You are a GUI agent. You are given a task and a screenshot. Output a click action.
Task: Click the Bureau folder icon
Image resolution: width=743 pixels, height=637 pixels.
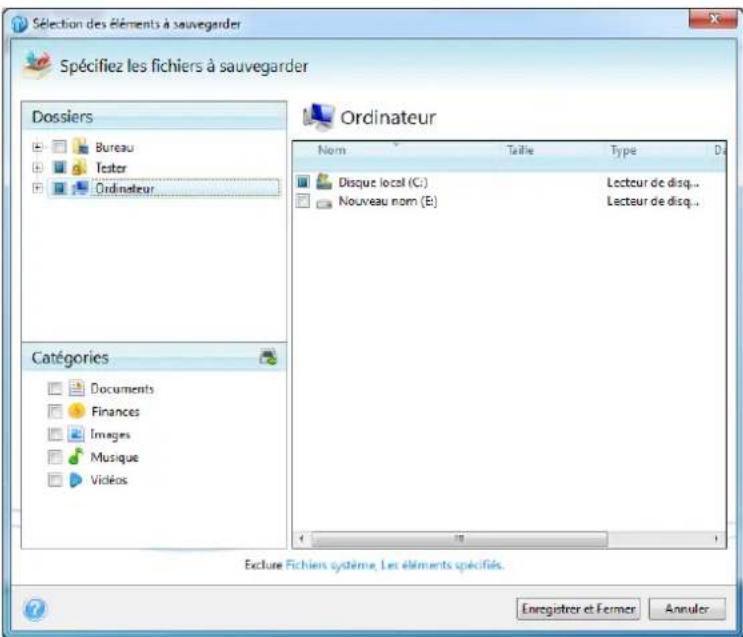pos(81,147)
